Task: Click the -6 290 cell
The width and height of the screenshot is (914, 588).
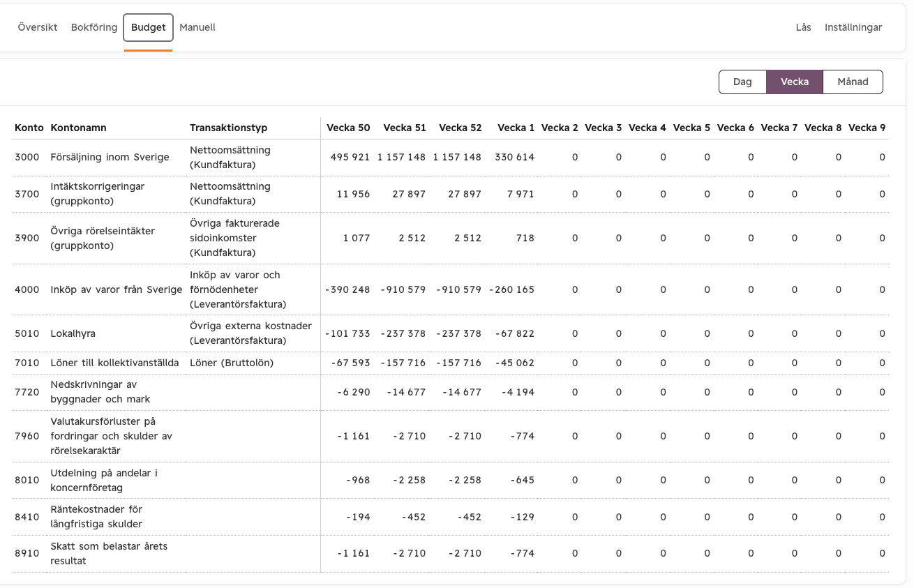Action: pyautogui.click(x=354, y=392)
